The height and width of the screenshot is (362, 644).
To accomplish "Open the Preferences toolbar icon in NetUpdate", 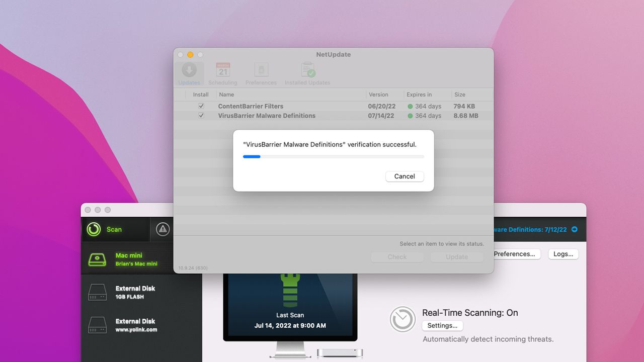I will point(261,73).
